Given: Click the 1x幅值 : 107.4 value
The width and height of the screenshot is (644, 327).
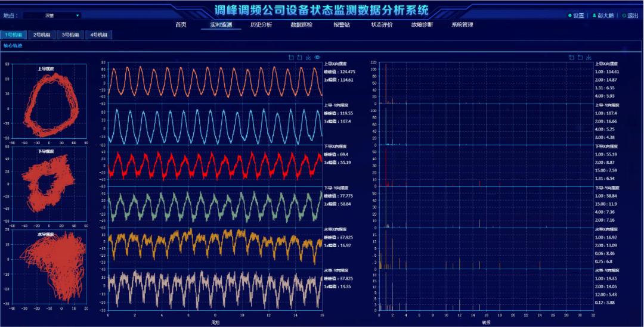Looking at the screenshot, I should pos(338,122).
